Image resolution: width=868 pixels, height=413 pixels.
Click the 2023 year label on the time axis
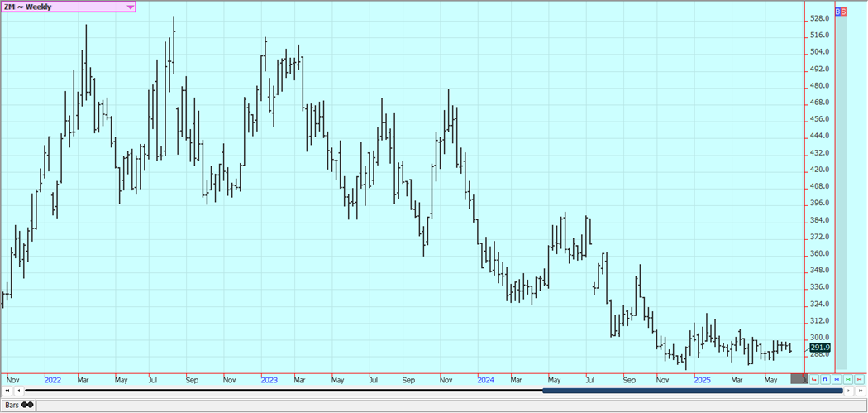[269, 380]
